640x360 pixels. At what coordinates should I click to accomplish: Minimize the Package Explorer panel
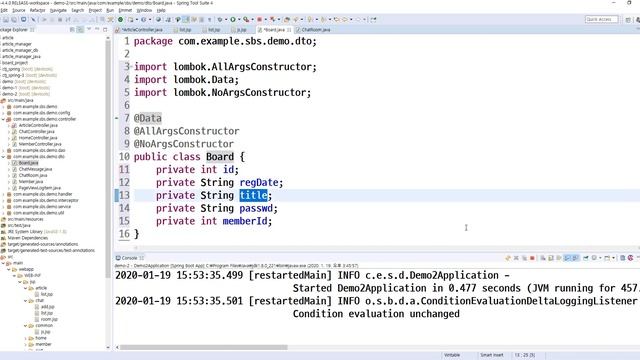pos(97,30)
